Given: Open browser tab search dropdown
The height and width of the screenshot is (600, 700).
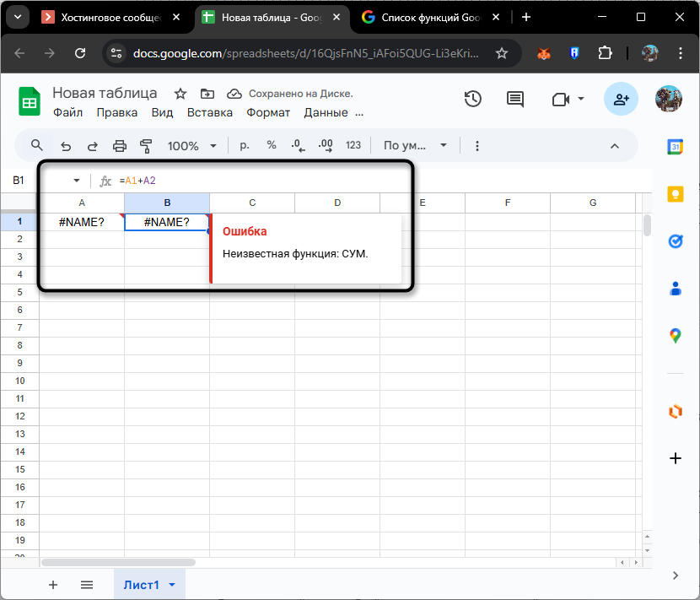Looking at the screenshot, I should [x=18, y=18].
